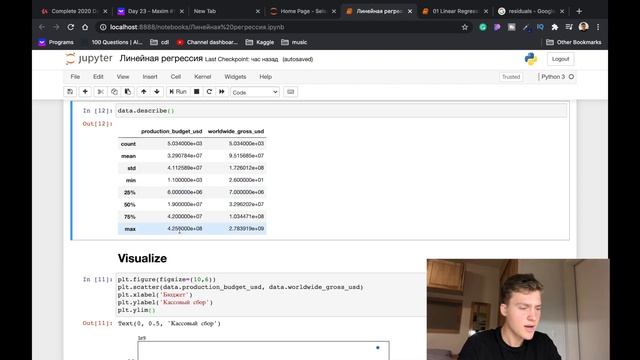Click the Python 3 kernel indicator
This screenshot has height=360, width=640.
556,77
